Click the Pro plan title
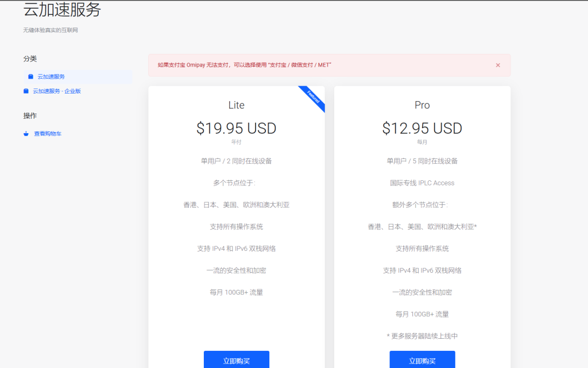This screenshot has width=588, height=368. tap(422, 105)
